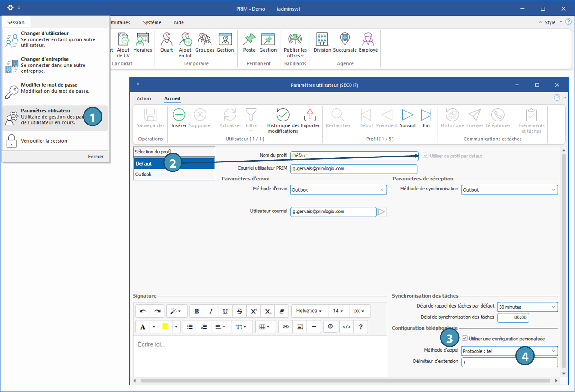The height and width of the screenshot is (392, 575).
Task: Expand the Méthode d'envoi dropdown
Action: [382, 190]
